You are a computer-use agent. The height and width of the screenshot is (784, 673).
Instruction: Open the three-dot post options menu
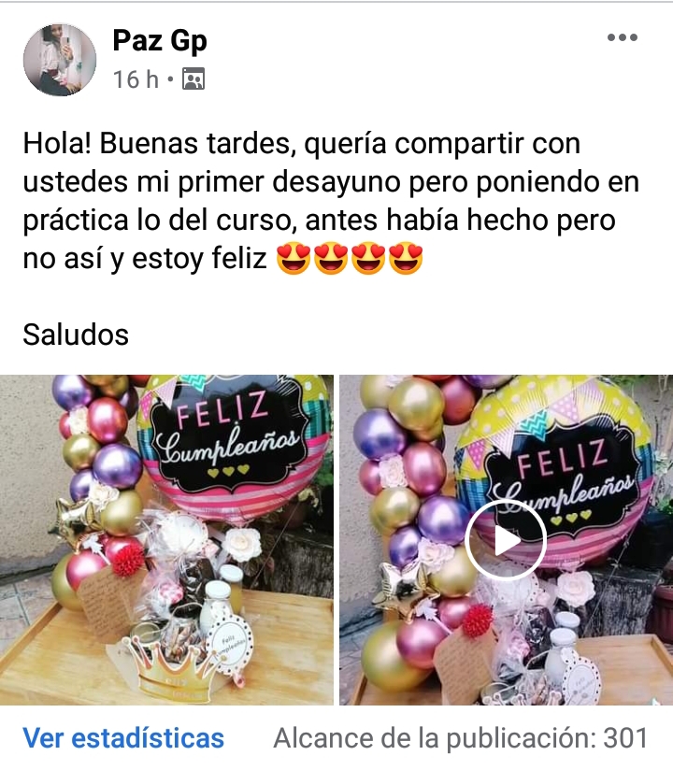[x=622, y=37]
